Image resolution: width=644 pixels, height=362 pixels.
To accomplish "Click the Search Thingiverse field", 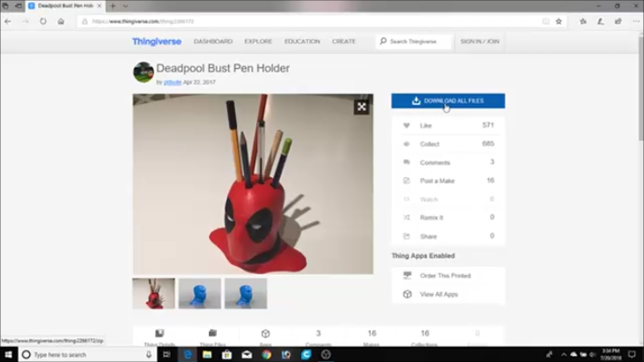I will click(x=413, y=42).
